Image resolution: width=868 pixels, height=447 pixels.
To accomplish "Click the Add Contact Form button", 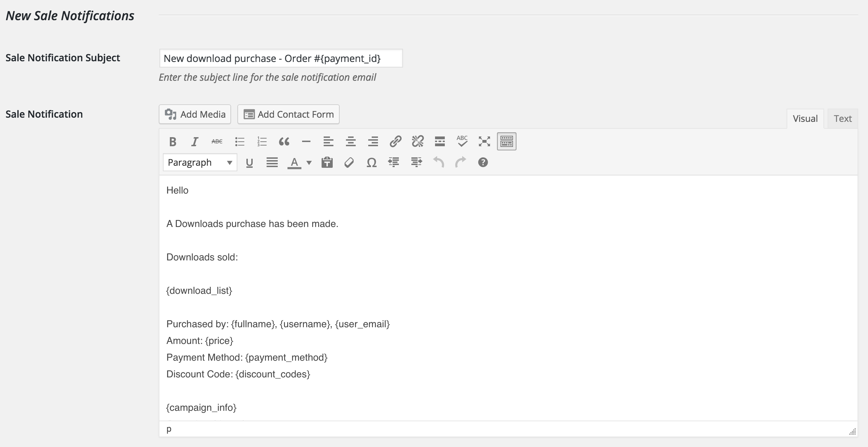I will click(288, 115).
